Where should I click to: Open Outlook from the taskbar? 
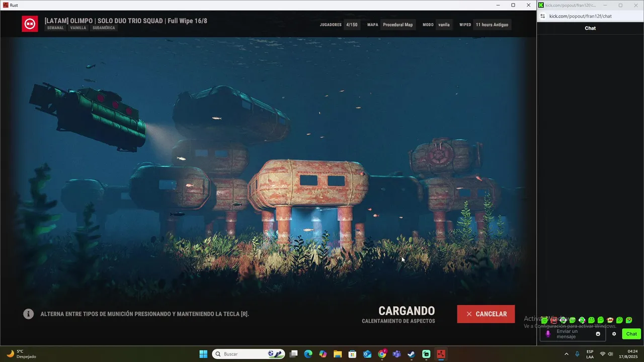pyautogui.click(x=367, y=354)
